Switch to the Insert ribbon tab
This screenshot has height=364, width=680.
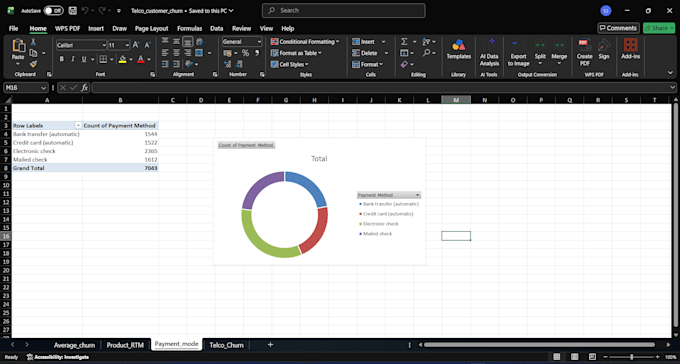point(96,29)
